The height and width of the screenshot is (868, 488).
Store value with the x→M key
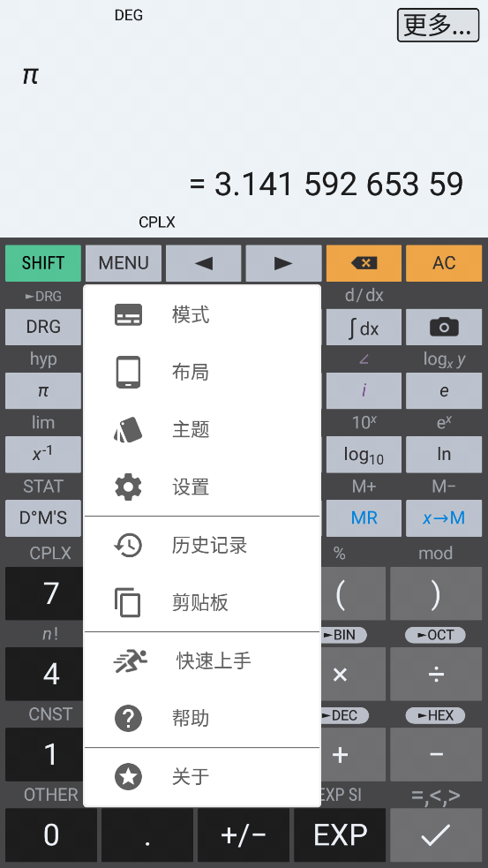(x=444, y=518)
